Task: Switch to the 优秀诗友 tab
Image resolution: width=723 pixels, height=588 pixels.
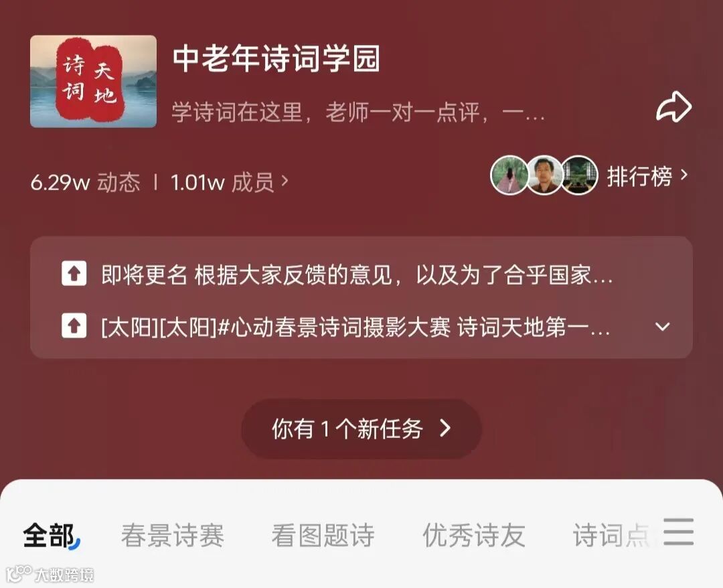Action: 473,536
